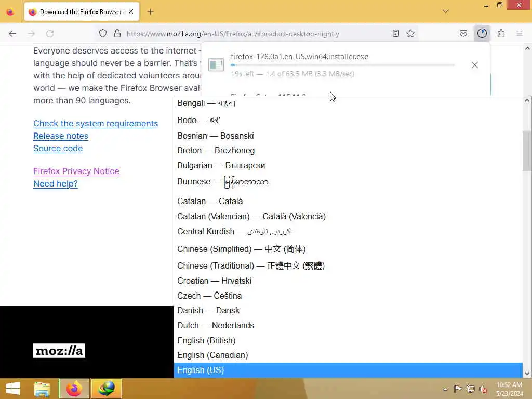Image resolution: width=532 pixels, height=399 pixels.
Task: Select Chinese (Traditional) option
Action: click(348, 265)
